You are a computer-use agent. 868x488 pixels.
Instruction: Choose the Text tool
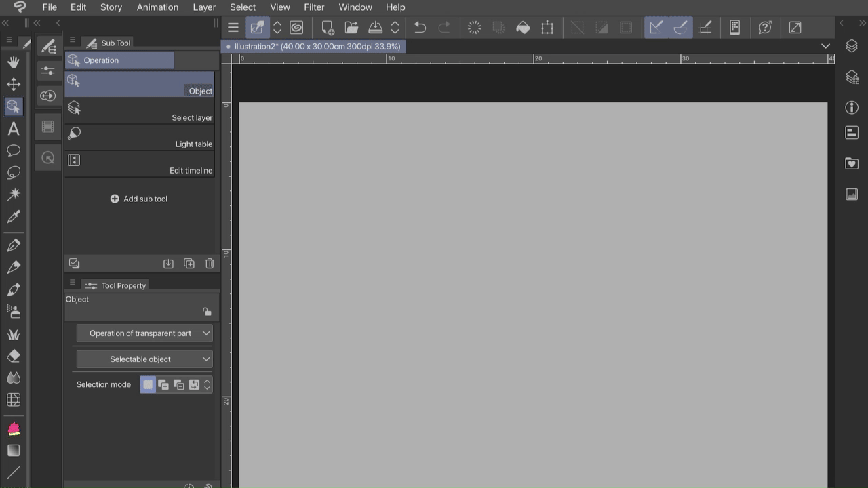point(14,129)
